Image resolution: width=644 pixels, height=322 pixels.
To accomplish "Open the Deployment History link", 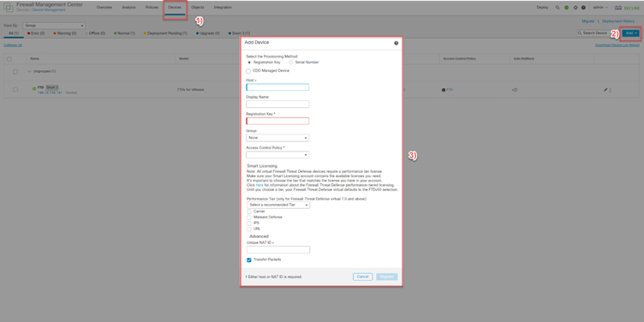I will [618, 21].
